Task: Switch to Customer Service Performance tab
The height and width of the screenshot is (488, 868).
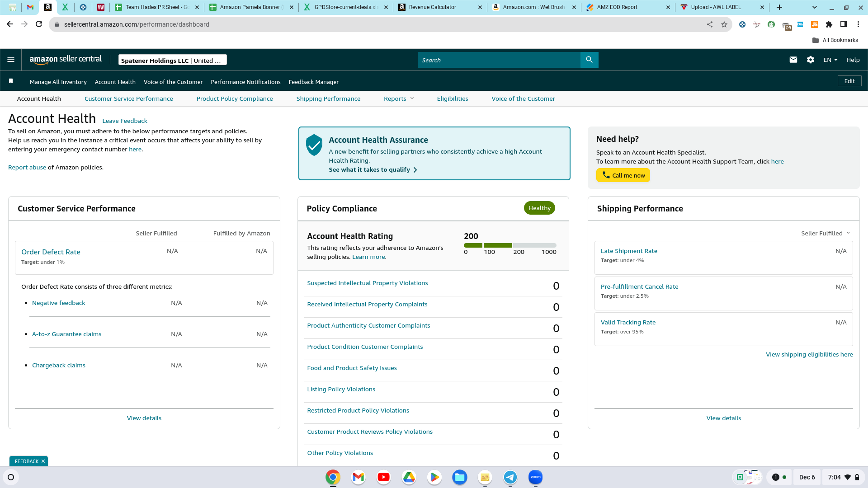Action: 128,99
